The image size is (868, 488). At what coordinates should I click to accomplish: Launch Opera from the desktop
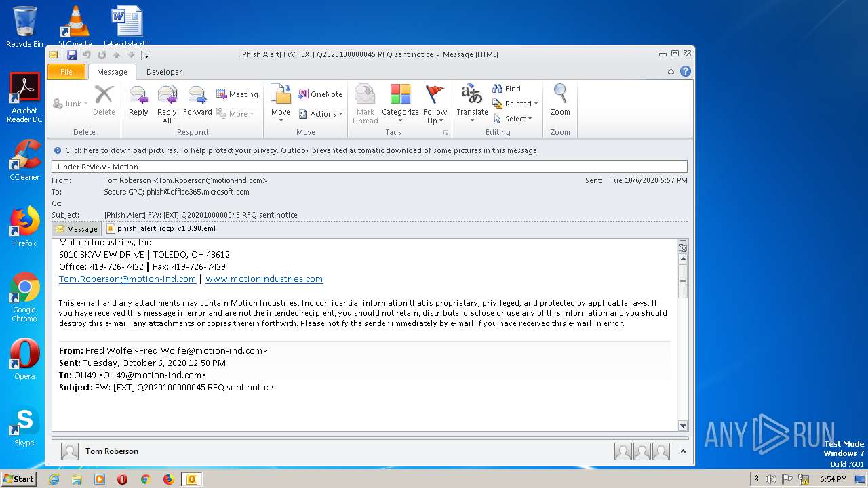click(x=24, y=359)
